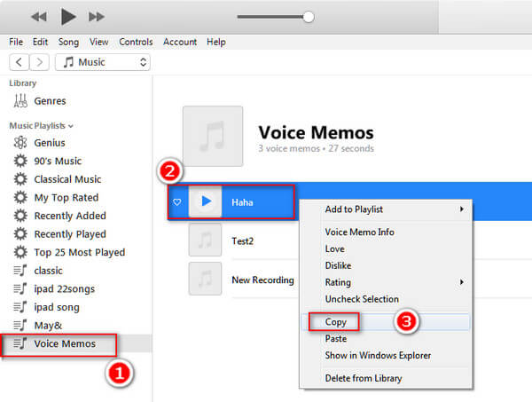Viewport: 532px width, 402px height.
Task: Open the Recently Added playlist
Action: point(70,216)
